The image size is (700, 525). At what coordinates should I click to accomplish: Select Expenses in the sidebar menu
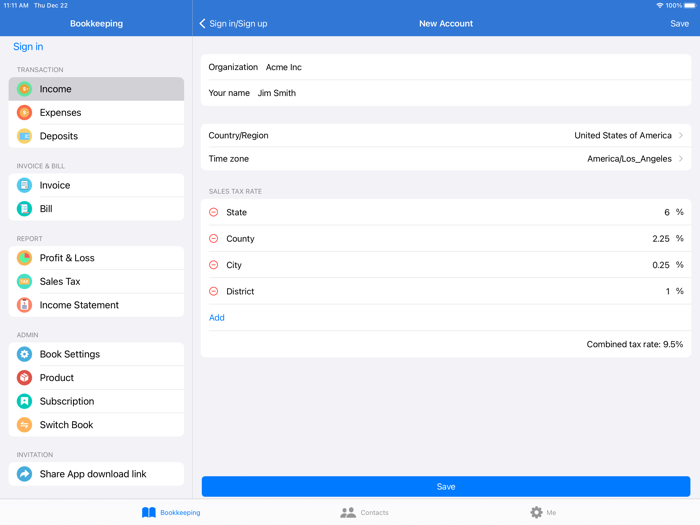96,112
